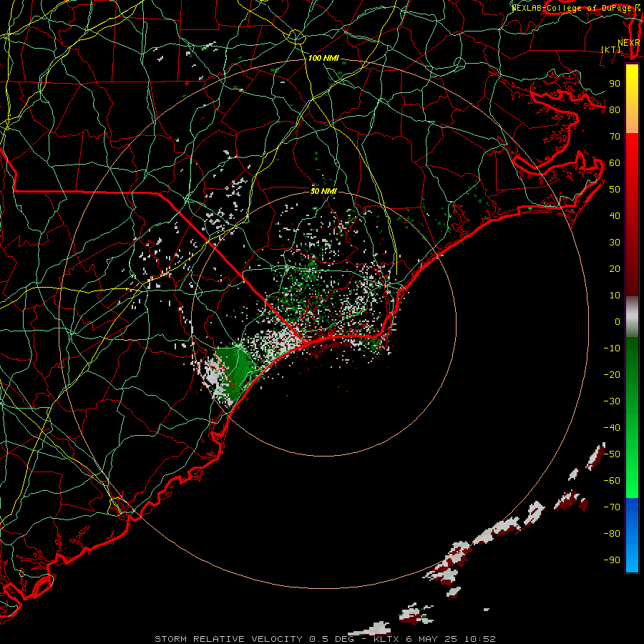Click the "100 NMI" range ring label
The image size is (644, 644).
click(x=323, y=58)
